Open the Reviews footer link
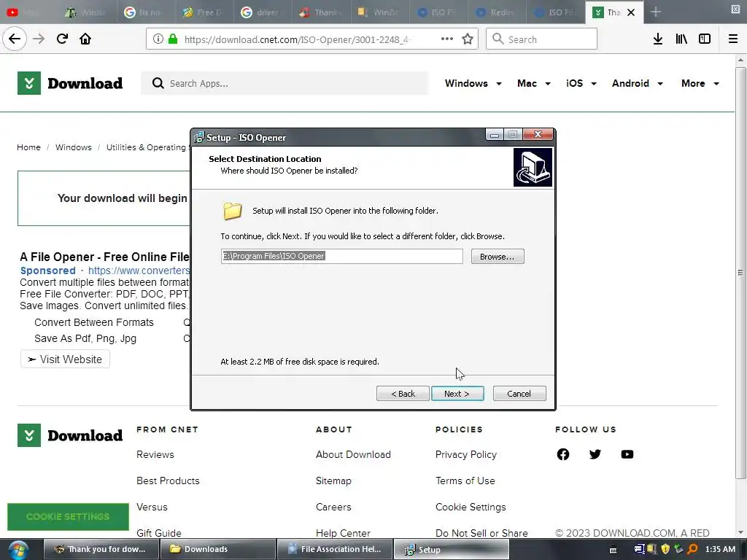Viewport: 747px width, 560px height. [x=155, y=454]
